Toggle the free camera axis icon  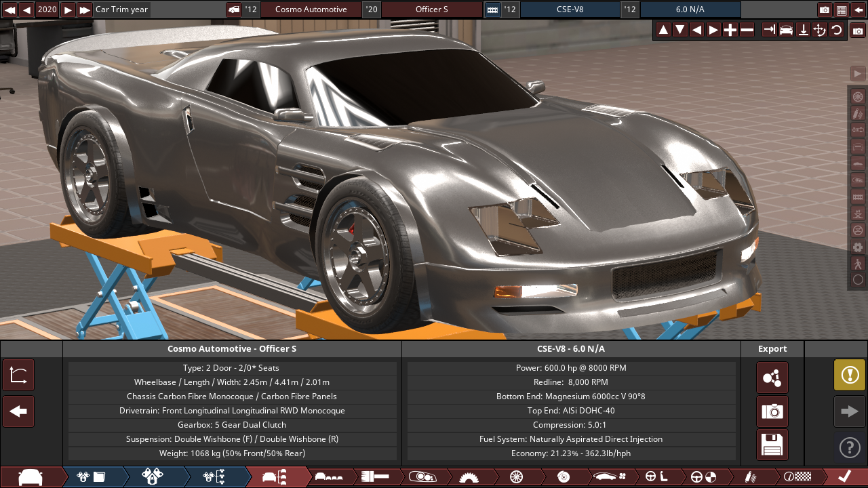[820, 30]
